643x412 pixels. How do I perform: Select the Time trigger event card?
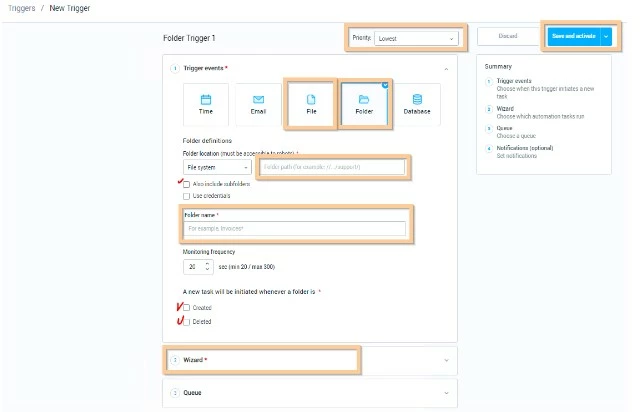(x=206, y=105)
